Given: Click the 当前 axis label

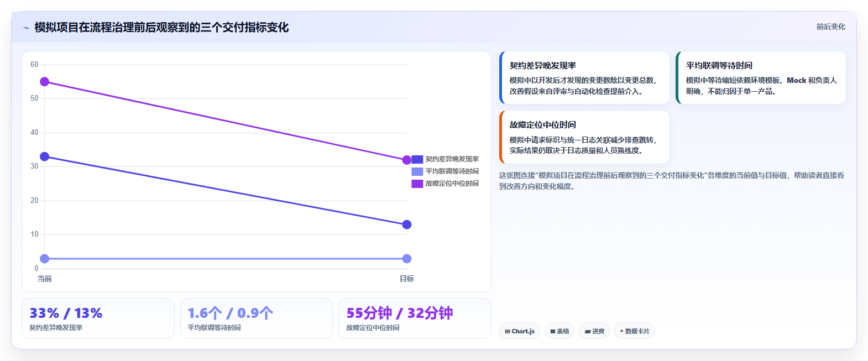Looking at the screenshot, I should click(45, 279).
